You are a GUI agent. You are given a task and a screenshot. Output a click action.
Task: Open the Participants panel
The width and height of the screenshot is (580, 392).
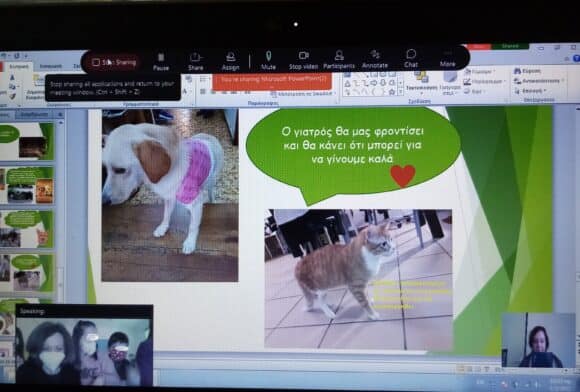click(339, 60)
